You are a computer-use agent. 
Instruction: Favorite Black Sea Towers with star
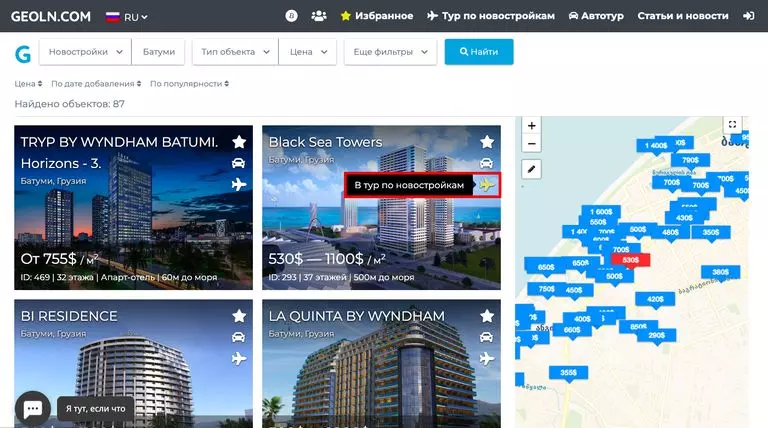click(x=487, y=142)
